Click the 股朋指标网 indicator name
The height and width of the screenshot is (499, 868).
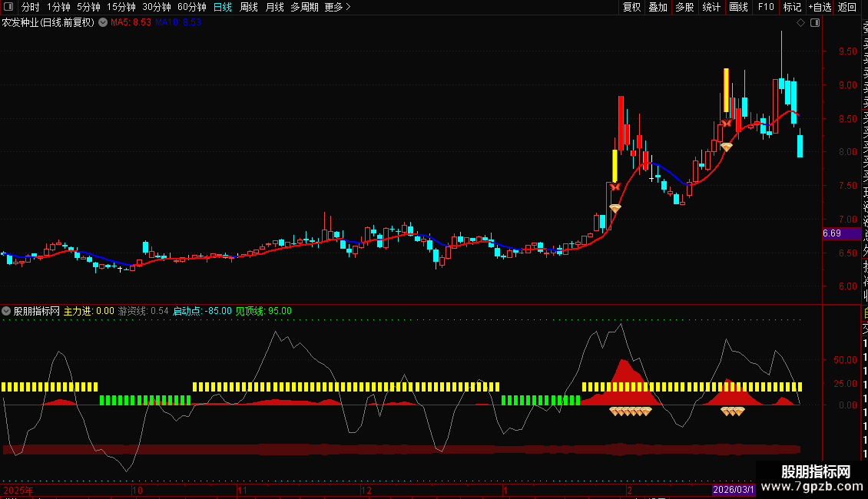coord(37,311)
